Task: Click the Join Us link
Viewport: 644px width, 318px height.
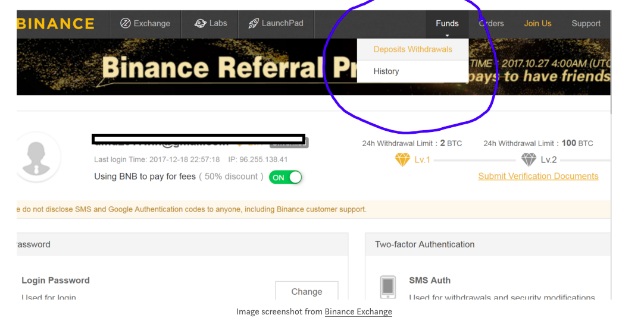Action: point(537,24)
